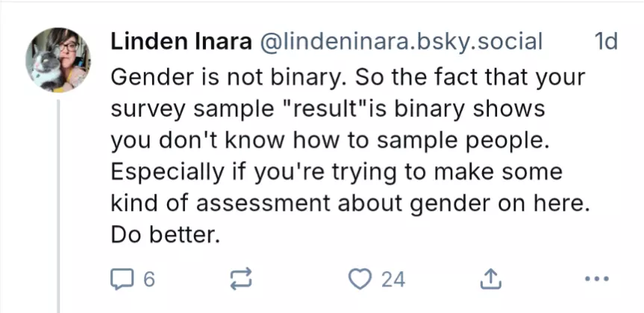644x313 pixels.
Task: Like the post with the heart icon
Action: (360, 279)
